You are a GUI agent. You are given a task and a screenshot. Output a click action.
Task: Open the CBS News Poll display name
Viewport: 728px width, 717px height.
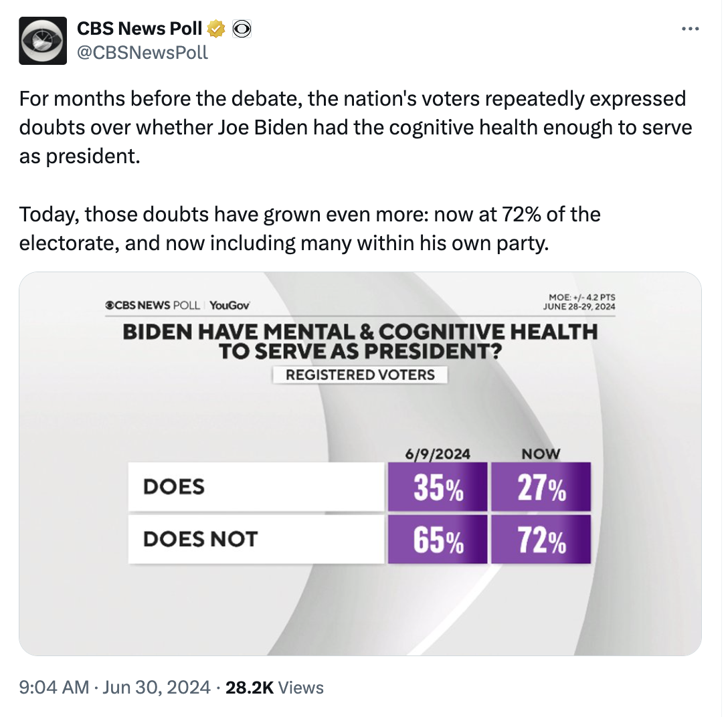139,29
